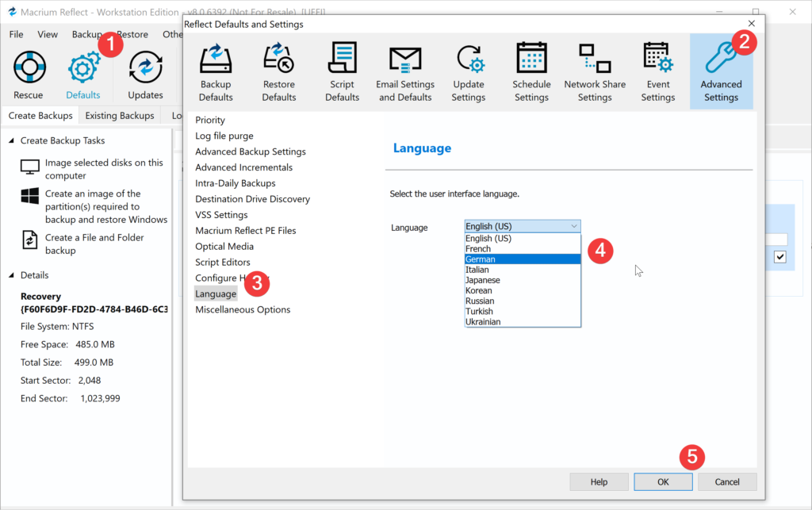The width and height of the screenshot is (812, 510).
Task: Collapse the Create Backup Tasks section
Action: coord(12,141)
